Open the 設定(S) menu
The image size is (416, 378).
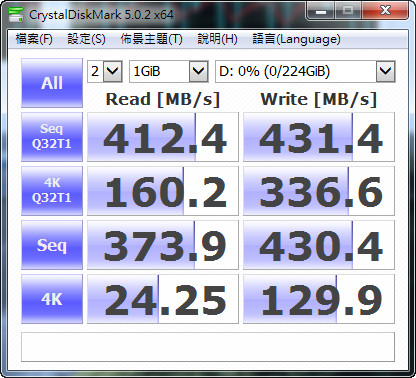click(x=86, y=39)
